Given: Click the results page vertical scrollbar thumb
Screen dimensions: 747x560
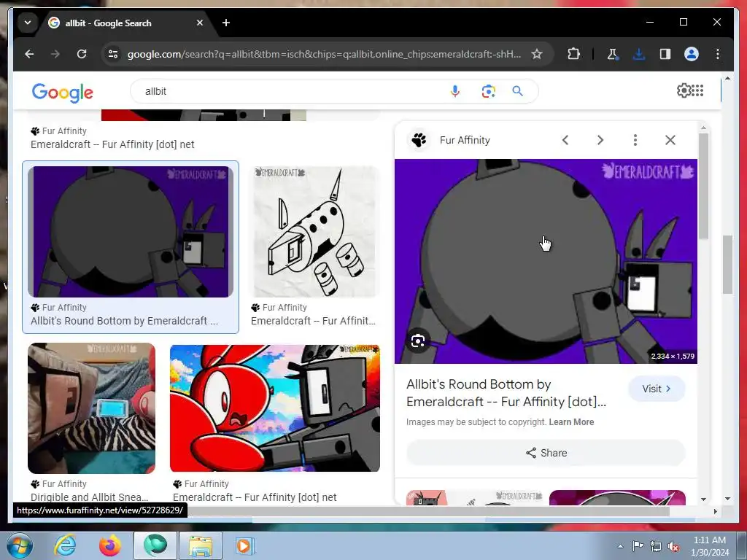Looking at the screenshot, I should tap(727, 265).
